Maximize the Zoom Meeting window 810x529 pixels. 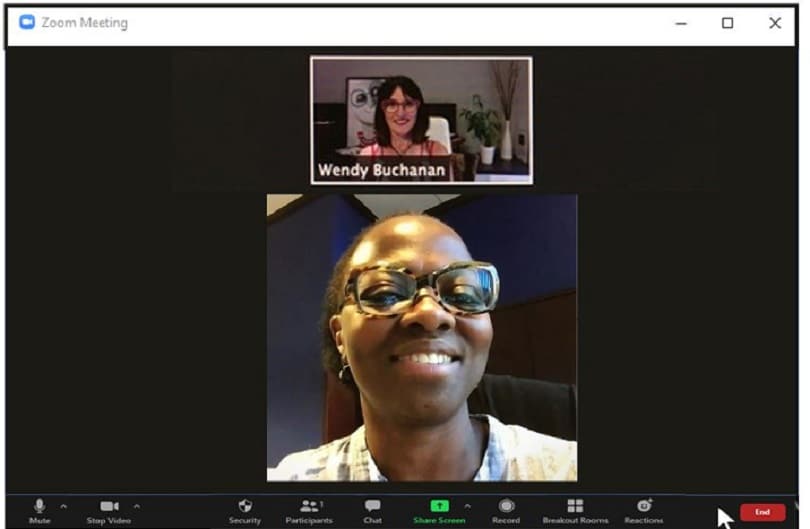pos(728,23)
